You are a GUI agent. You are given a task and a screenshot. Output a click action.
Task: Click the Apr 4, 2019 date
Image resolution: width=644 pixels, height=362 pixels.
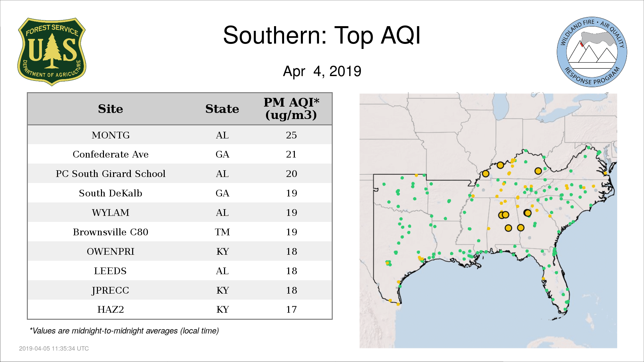pos(322,71)
